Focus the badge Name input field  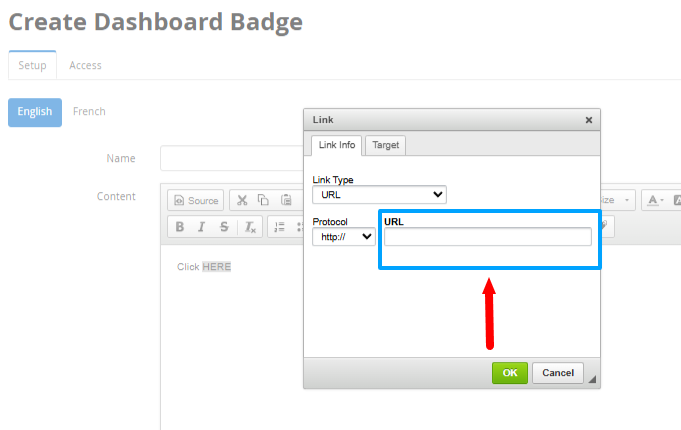[231, 158]
